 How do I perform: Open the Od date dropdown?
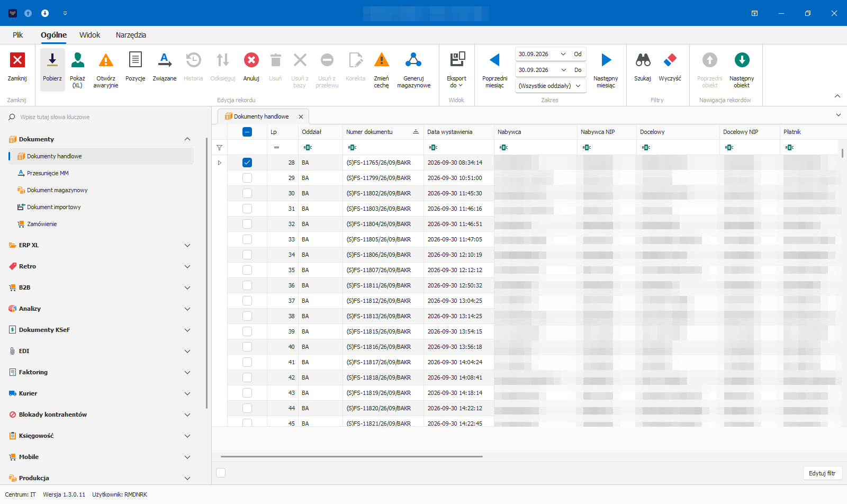click(563, 54)
